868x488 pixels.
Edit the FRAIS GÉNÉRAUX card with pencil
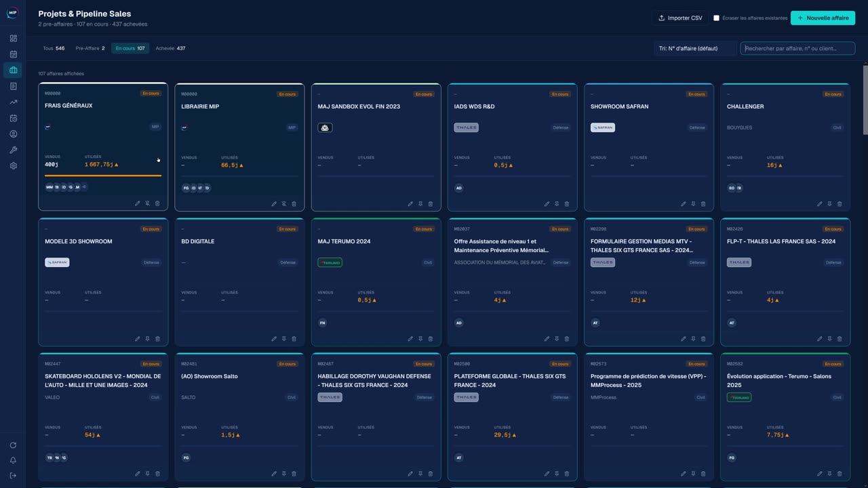coord(138,203)
